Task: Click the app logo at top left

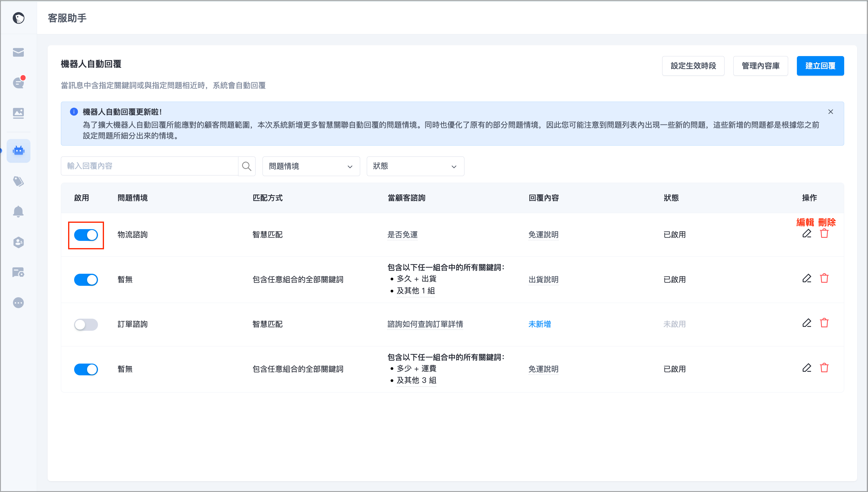Action: (18, 17)
